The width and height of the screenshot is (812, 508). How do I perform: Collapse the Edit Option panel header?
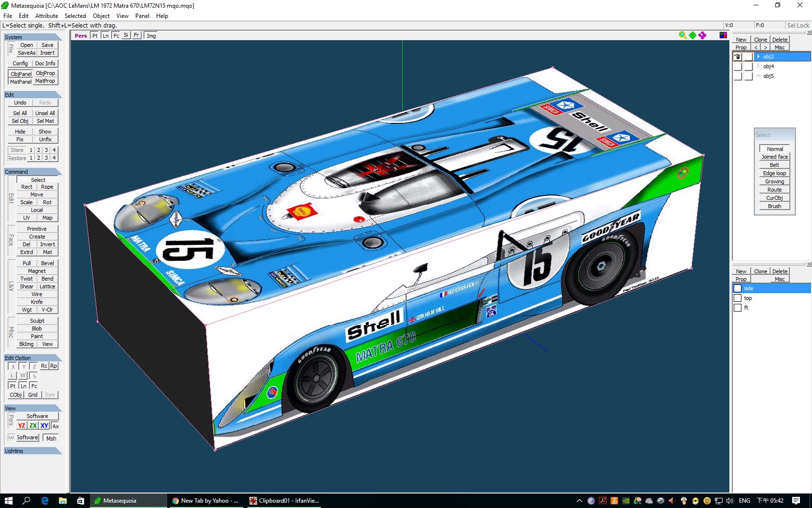pyautogui.click(x=33, y=358)
